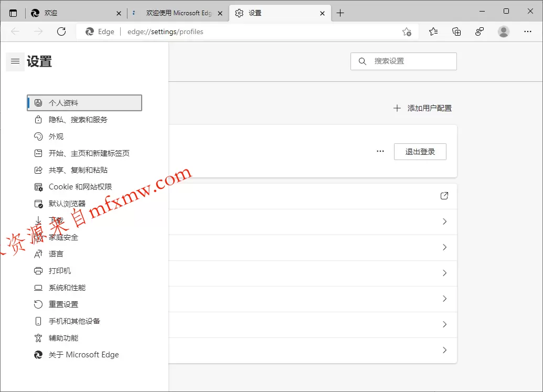Switch to 欢迎使用 Microsoft Edge tab
Screen dimensions: 543x392
pos(178,13)
